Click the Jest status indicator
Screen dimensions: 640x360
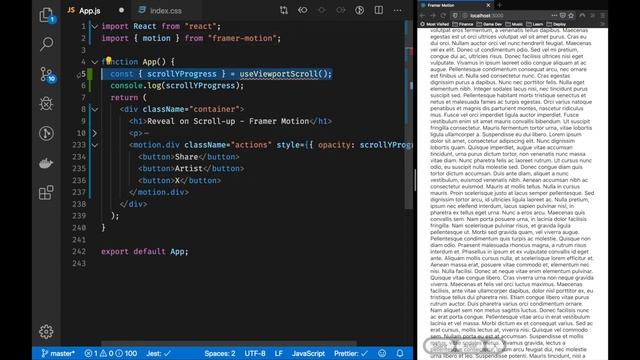click(x=158, y=353)
